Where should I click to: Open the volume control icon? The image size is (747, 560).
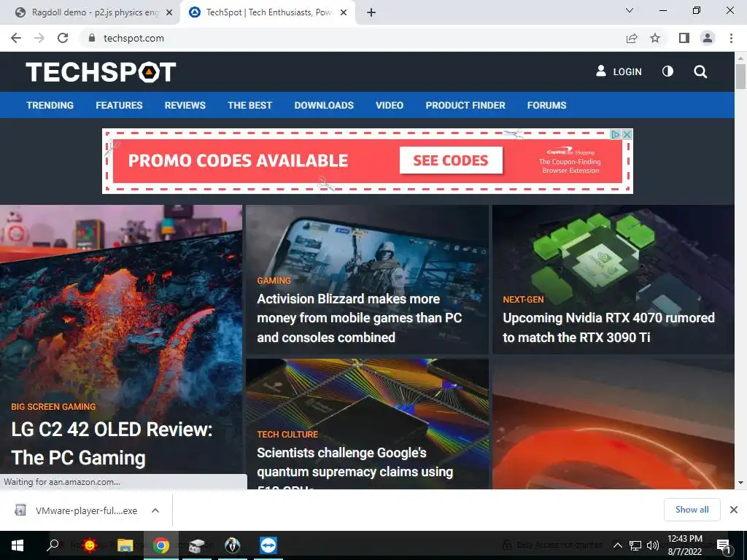pyautogui.click(x=653, y=545)
